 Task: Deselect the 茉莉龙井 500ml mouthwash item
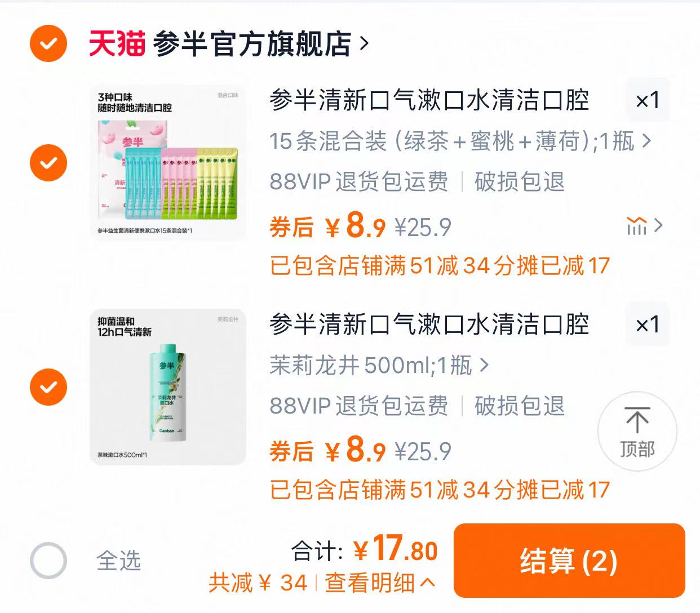point(48,387)
